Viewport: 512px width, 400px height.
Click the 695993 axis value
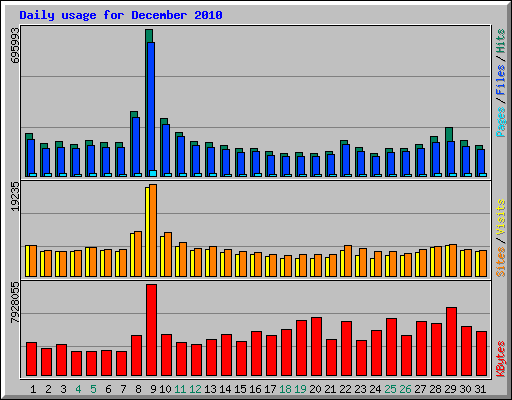(x=15, y=45)
